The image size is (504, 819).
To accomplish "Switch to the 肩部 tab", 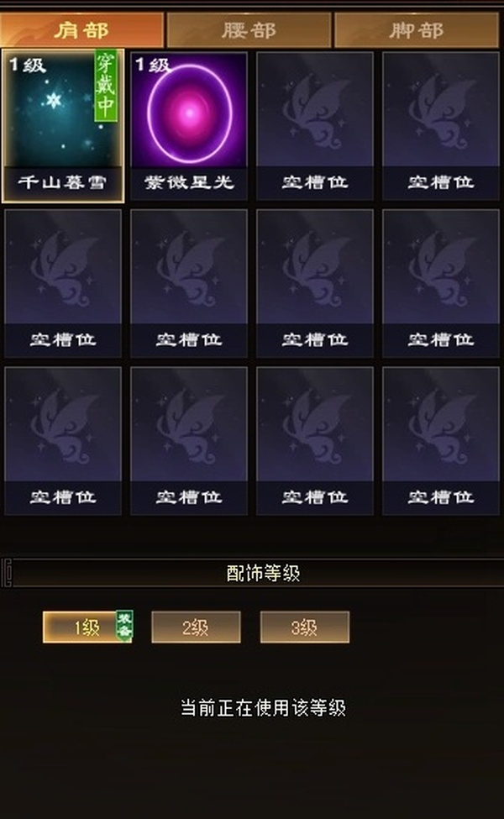I will point(82,29).
